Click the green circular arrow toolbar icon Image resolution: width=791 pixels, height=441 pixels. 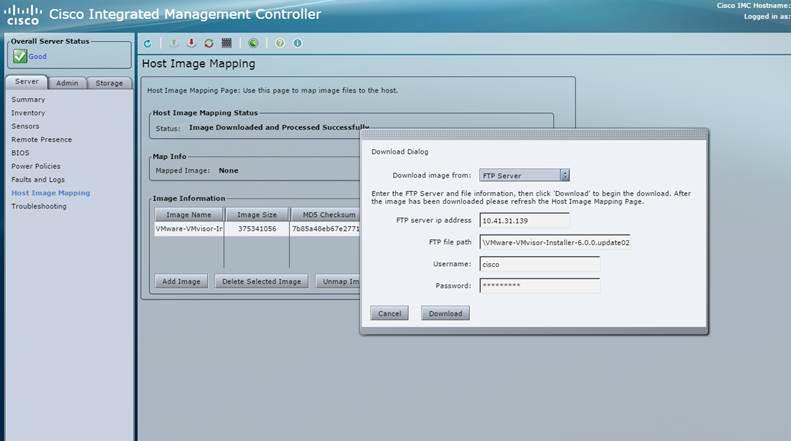pyautogui.click(x=253, y=43)
